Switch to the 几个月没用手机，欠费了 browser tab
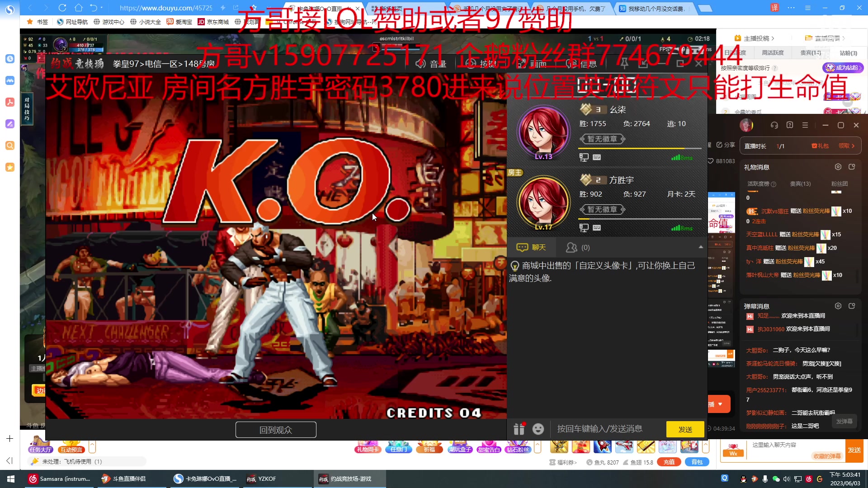Viewport: 868px width, 488px height. tap(572, 9)
